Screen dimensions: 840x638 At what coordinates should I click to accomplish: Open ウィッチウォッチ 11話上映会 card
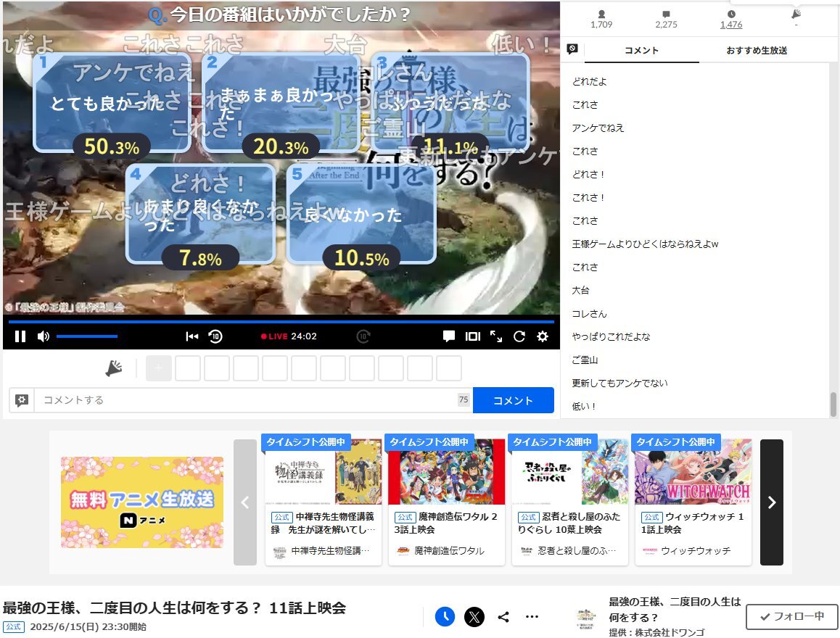pyautogui.click(x=693, y=502)
